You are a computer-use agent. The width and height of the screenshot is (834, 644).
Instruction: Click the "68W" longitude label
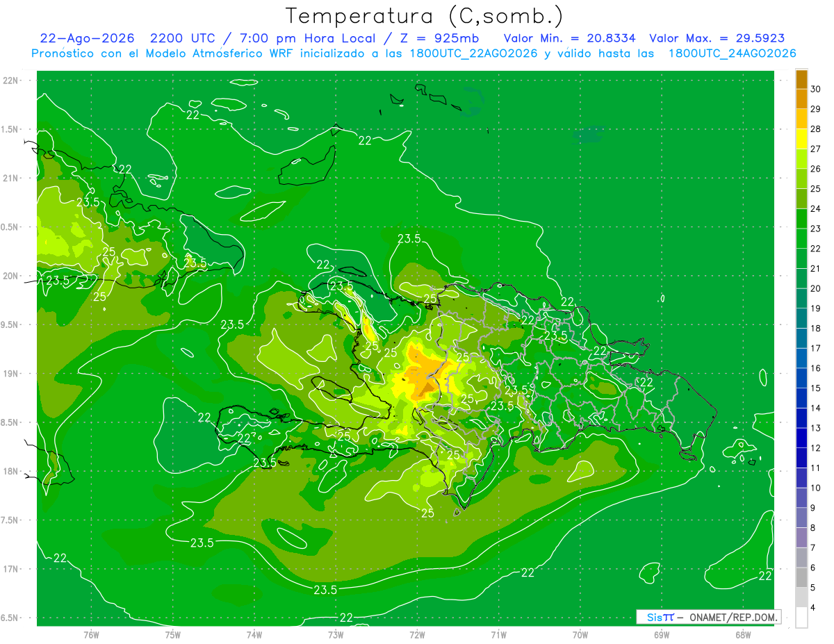tap(743, 635)
